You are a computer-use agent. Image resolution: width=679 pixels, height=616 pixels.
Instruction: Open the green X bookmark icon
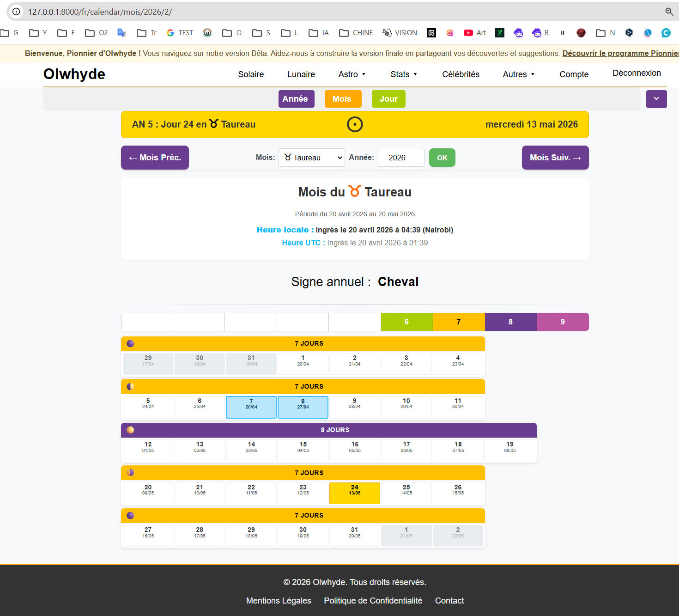500,33
